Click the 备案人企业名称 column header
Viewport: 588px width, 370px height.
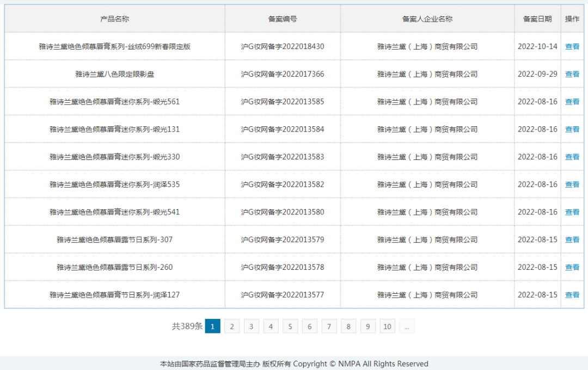[x=427, y=18]
